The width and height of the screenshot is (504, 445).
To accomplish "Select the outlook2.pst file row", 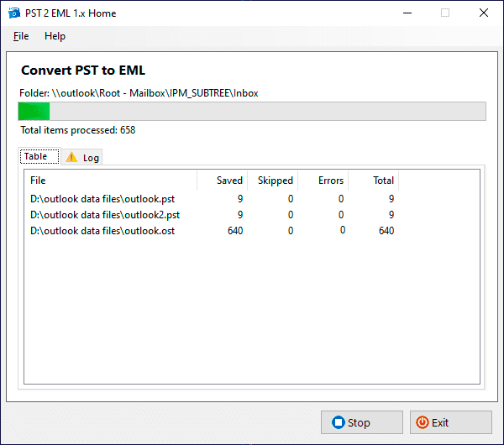I will (213, 215).
